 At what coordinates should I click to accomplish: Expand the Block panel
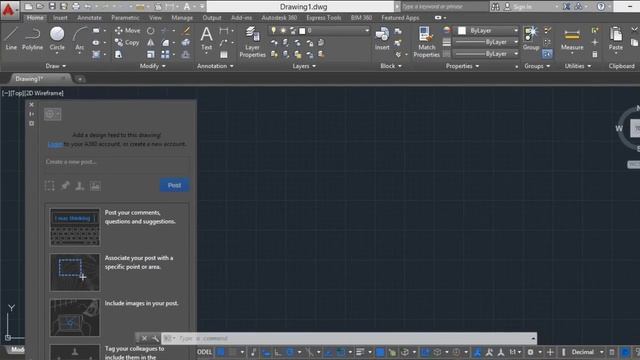pos(391,66)
